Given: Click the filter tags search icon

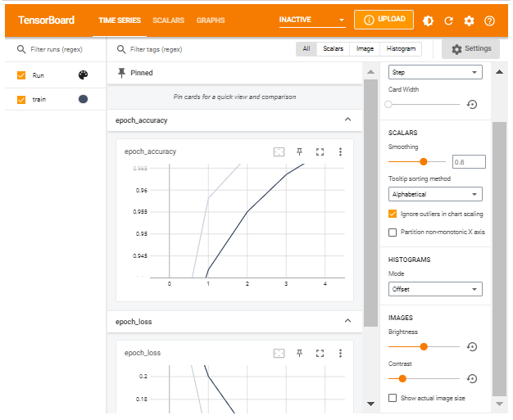Looking at the screenshot, I should (x=121, y=49).
